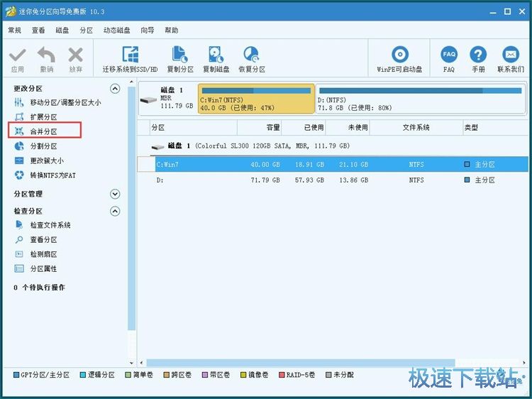This screenshot has height=399, width=532.
Task: Select Convert NTFS to FAT option
Action: click(x=45, y=175)
